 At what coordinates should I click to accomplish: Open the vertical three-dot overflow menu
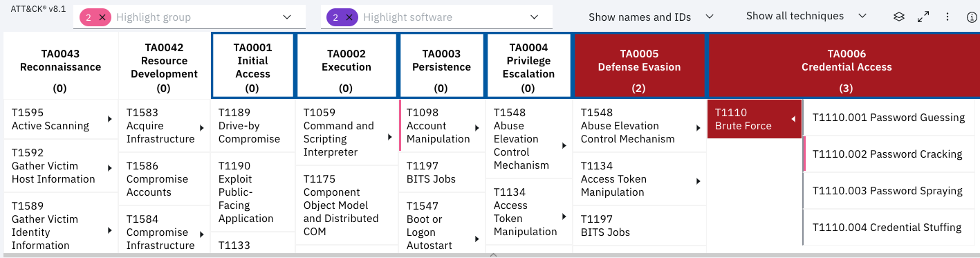click(947, 17)
